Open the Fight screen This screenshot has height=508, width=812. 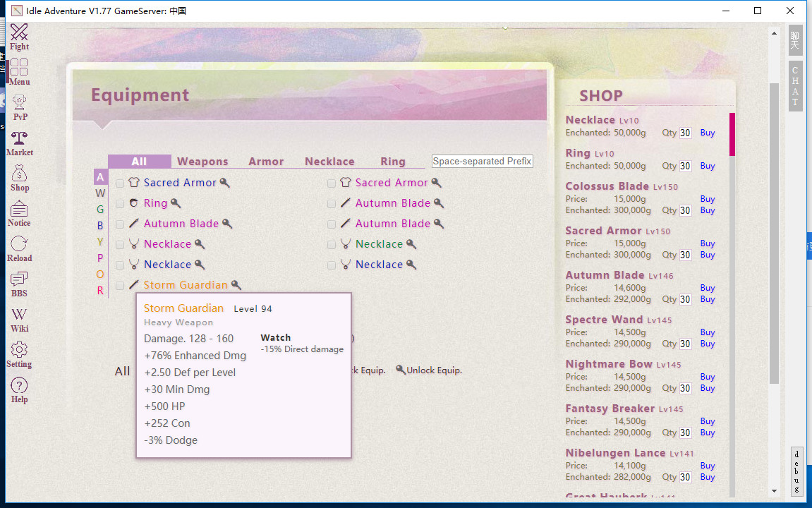pos(19,39)
